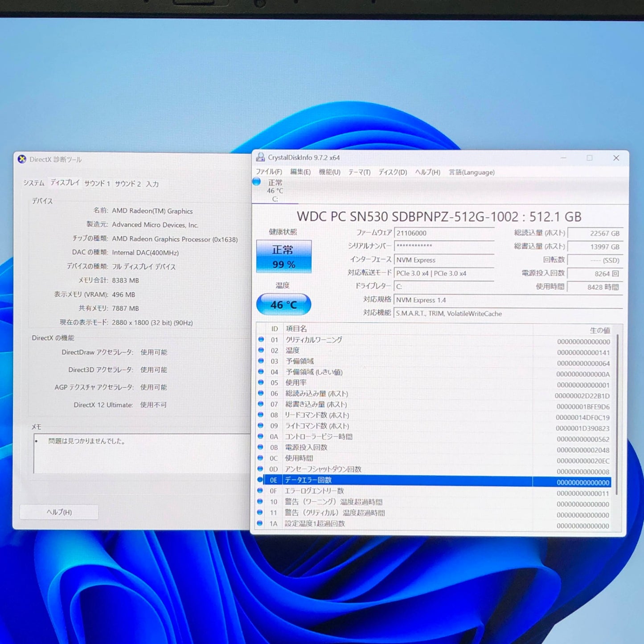Click the 総書込量 value 13997 GB
This screenshot has height=644, width=644.
595,247
